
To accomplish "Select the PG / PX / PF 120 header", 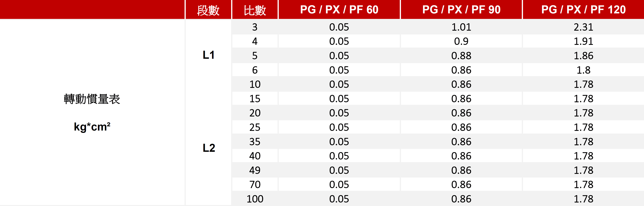I will click(x=583, y=10).
